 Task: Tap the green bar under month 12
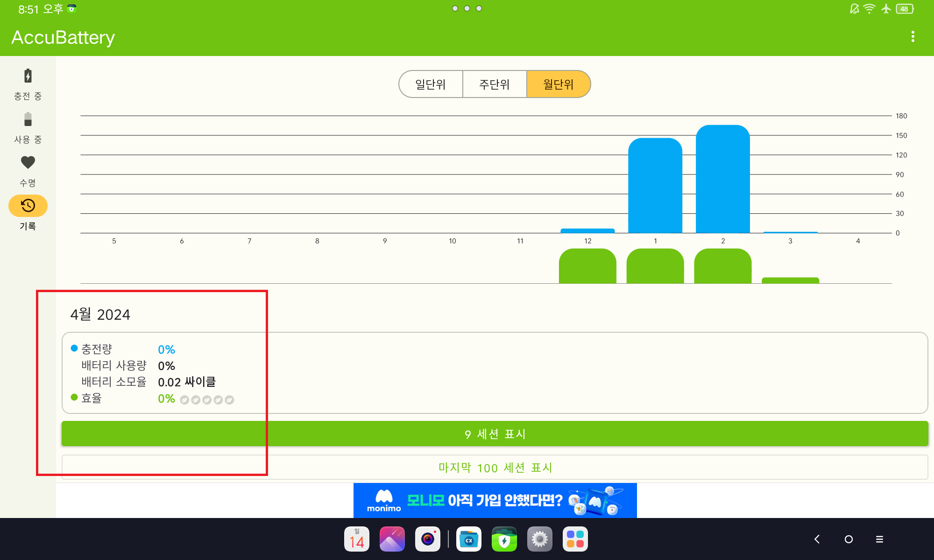point(587,266)
